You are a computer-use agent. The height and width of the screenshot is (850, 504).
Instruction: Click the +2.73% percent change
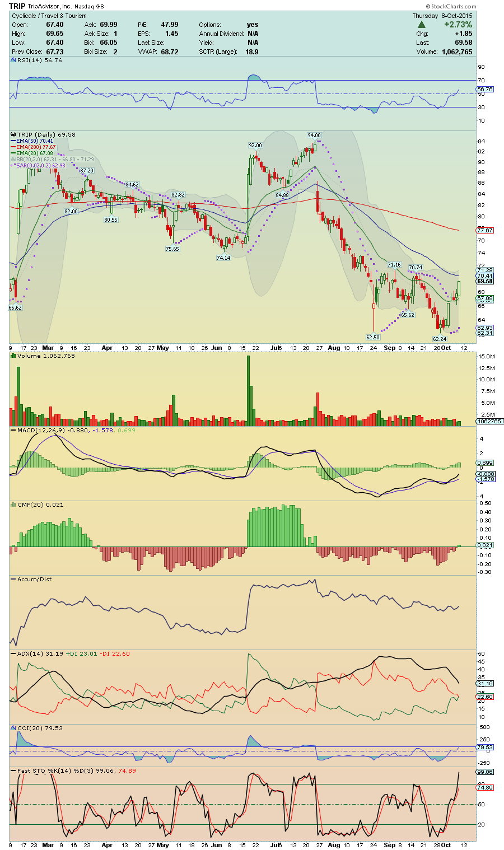click(x=458, y=25)
